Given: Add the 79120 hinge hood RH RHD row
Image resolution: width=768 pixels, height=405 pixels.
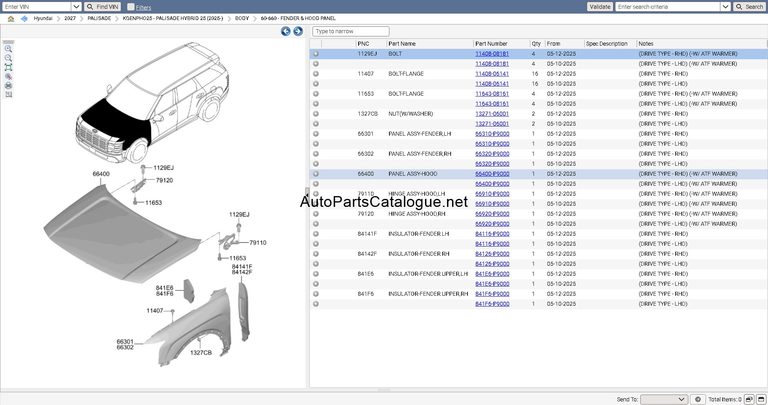Looking at the screenshot, I should click(x=316, y=214).
